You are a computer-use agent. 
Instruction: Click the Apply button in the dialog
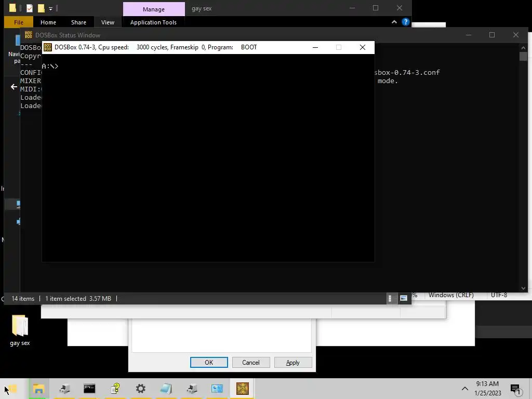tap(293, 362)
